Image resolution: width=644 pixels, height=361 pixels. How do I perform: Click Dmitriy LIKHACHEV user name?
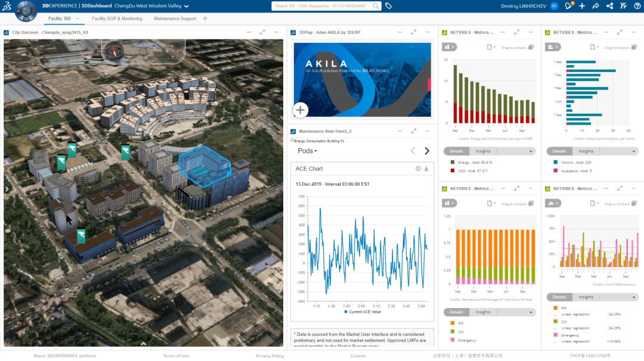[x=524, y=6]
